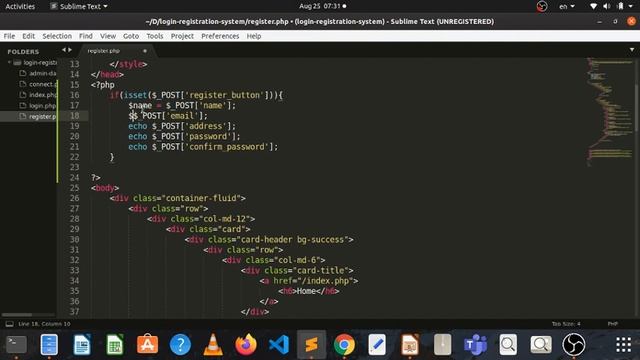Viewport: 640px width, 360px height.
Task: Launch VLC media player from dock
Action: click(213, 344)
